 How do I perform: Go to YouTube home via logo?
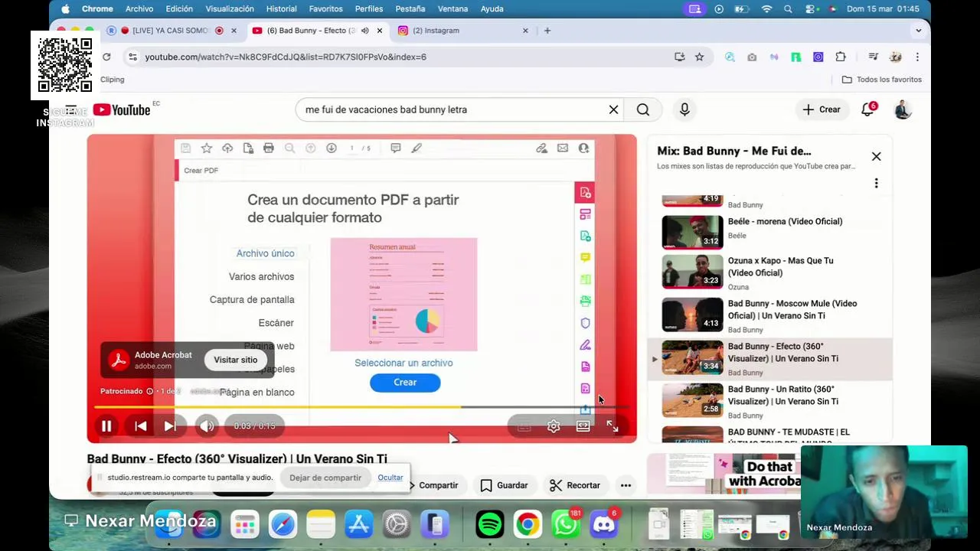pos(122,109)
